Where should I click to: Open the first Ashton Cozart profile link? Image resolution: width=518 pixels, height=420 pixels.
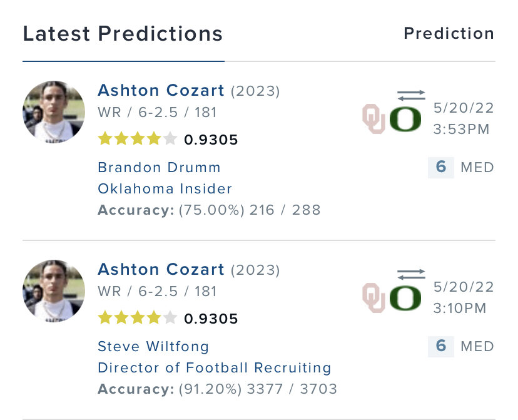point(161,91)
